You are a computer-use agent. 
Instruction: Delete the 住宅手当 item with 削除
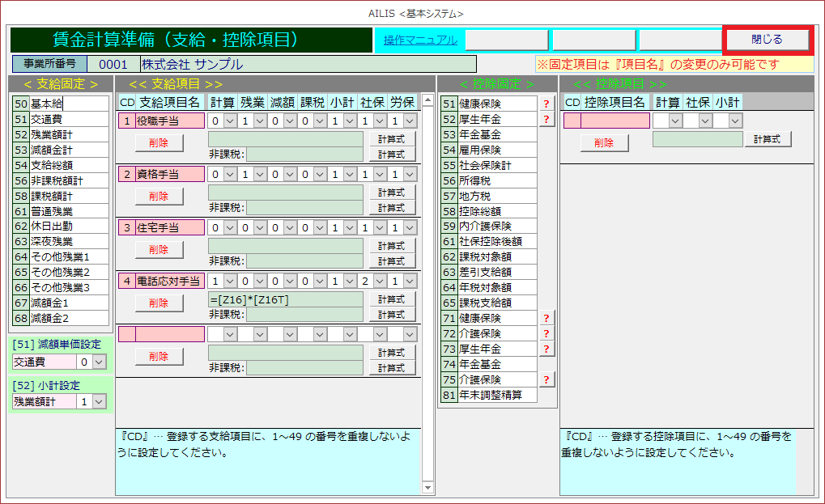159,249
